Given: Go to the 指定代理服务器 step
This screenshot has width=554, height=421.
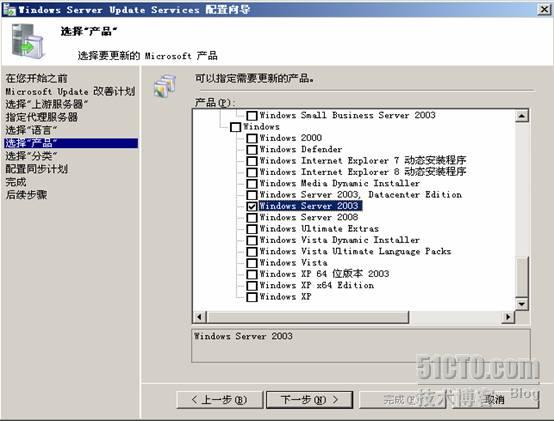Looking at the screenshot, I should point(41,117).
